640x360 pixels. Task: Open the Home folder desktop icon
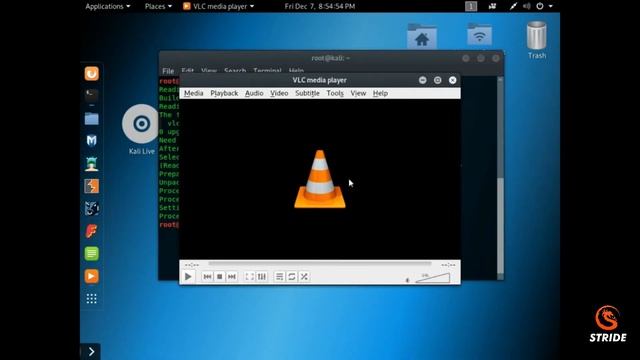pos(422,36)
